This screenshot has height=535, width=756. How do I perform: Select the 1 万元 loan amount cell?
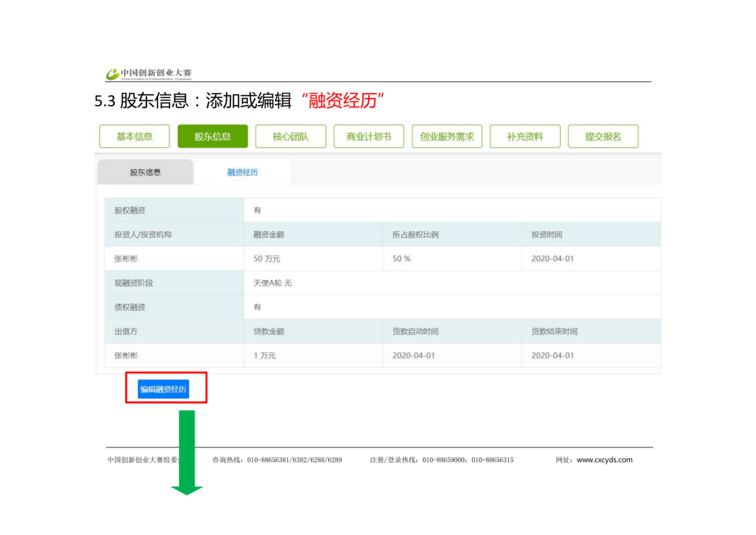(x=265, y=356)
